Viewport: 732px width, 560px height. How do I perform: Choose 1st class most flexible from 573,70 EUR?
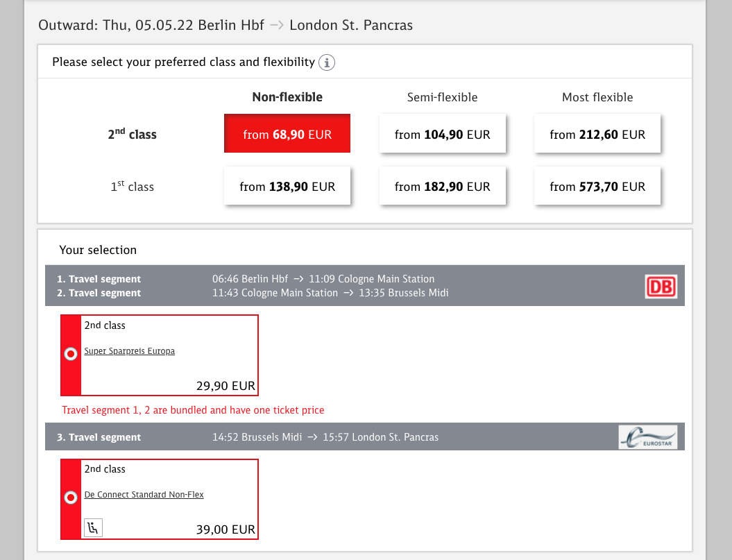[x=597, y=186]
